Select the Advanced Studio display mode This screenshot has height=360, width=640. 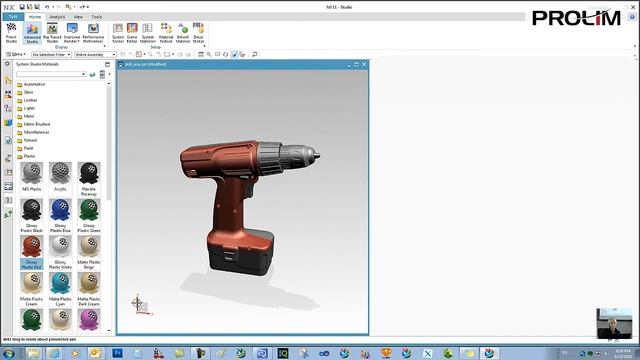coord(32,33)
